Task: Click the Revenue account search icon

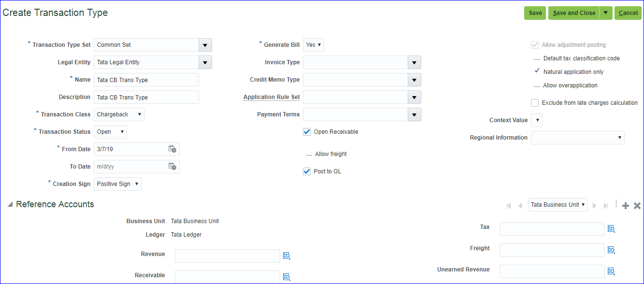Action: 286,256
